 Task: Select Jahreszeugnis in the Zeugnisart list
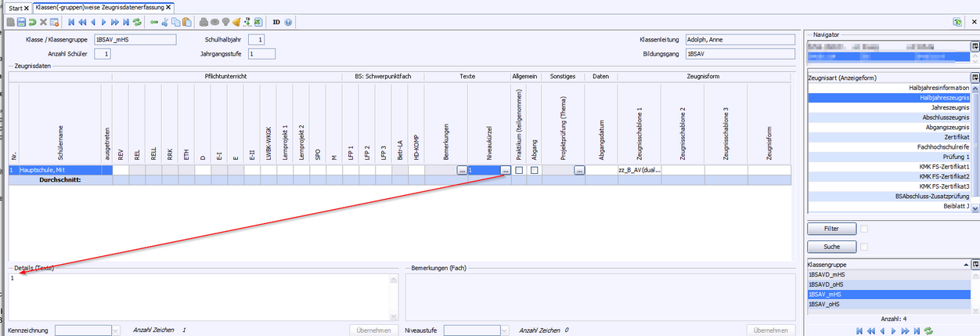tap(950, 107)
